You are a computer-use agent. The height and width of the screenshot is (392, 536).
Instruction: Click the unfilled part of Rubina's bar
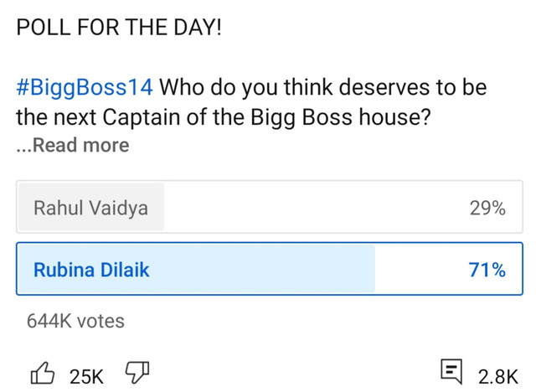[x=419, y=270]
